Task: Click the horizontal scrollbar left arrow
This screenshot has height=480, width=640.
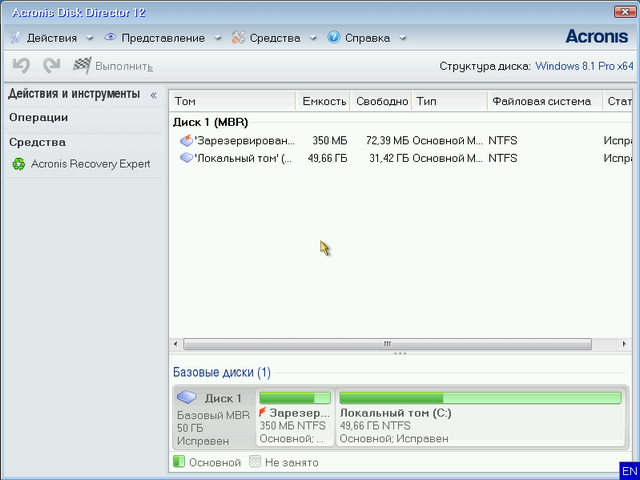Action: point(176,344)
